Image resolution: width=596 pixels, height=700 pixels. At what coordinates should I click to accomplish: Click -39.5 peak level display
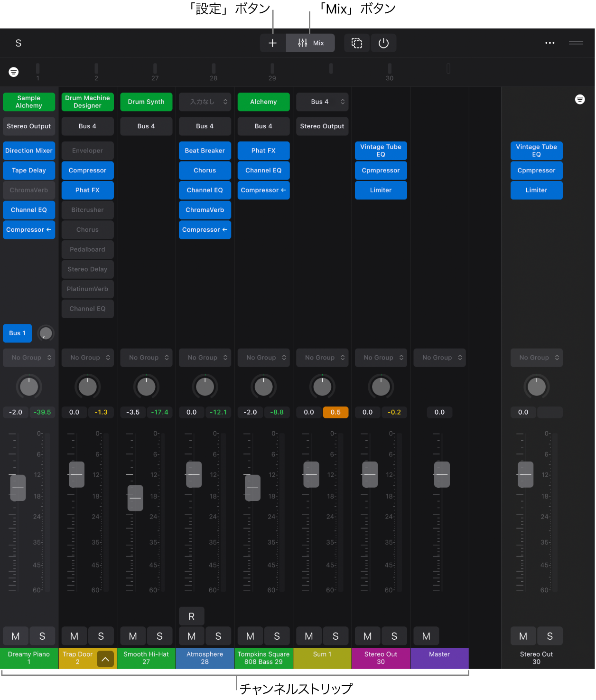pyautogui.click(x=42, y=412)
